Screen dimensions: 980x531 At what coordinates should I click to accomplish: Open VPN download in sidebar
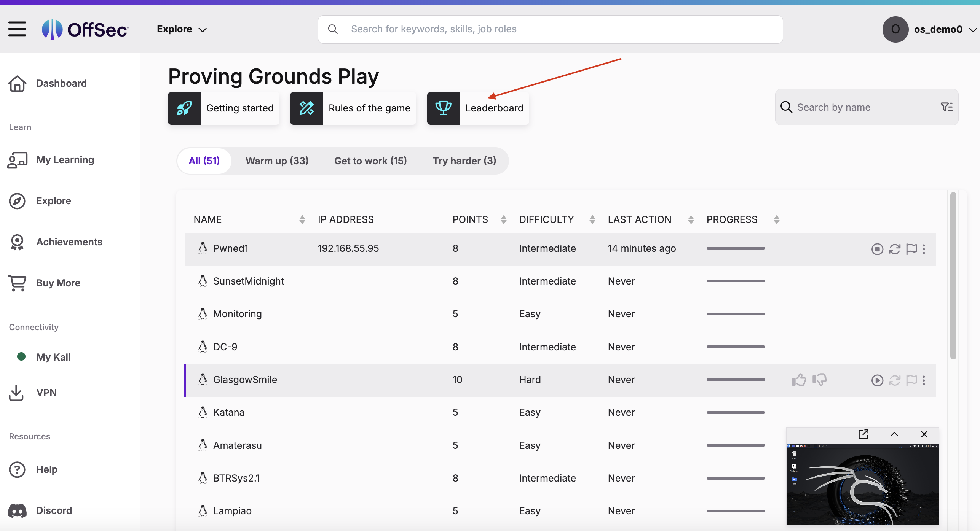32,393
